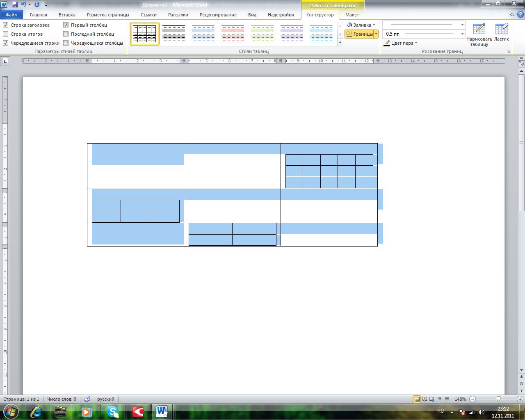Zoom in with the plus button
This screenshot has height=420, width=525.
[520, 399]
